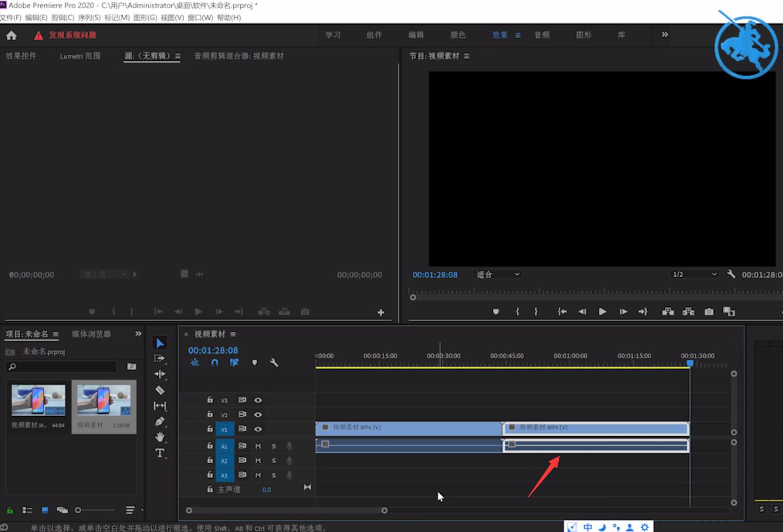Switch to 效果控件 tab

click(x=21, y=56)
